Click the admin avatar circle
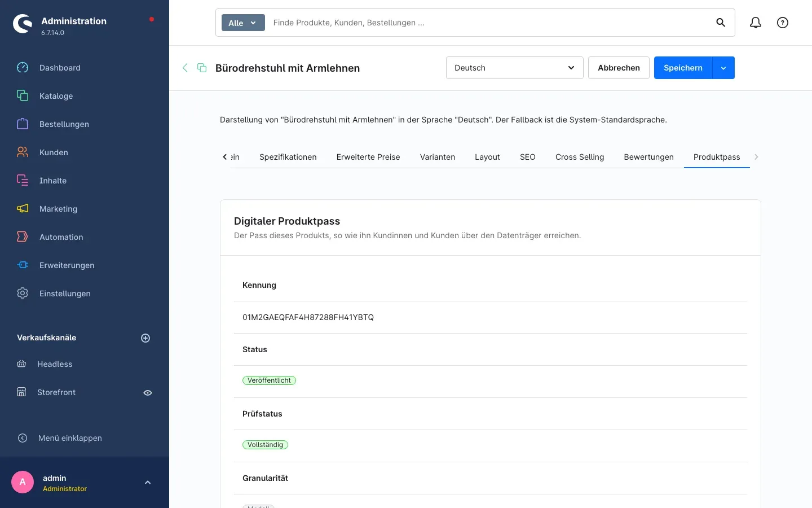 [23, 482]
